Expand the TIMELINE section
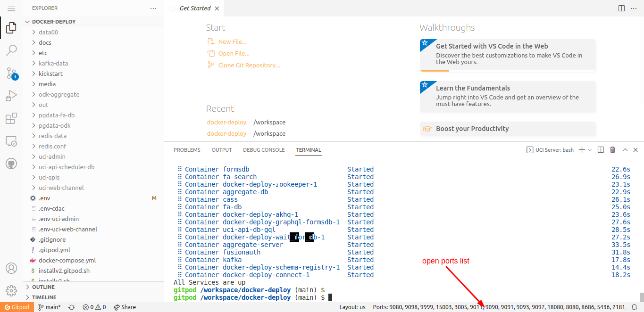The image size is (644, 312). [93, 297]
